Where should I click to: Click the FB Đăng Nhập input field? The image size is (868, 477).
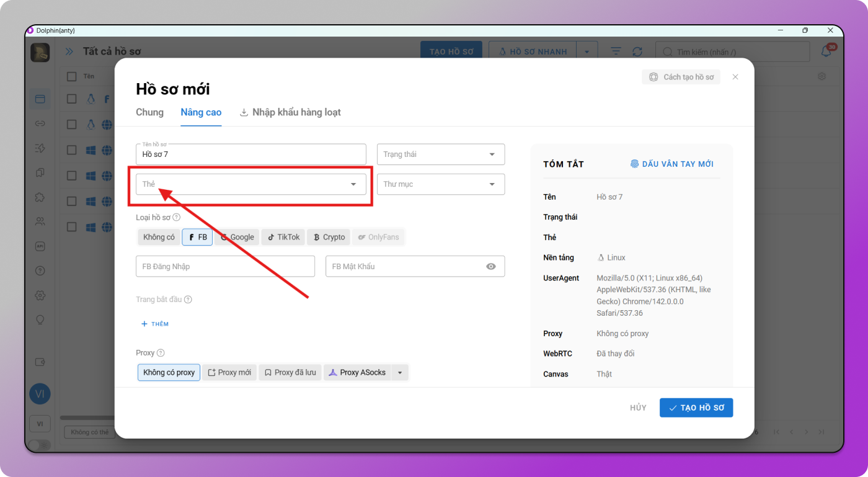225,267
